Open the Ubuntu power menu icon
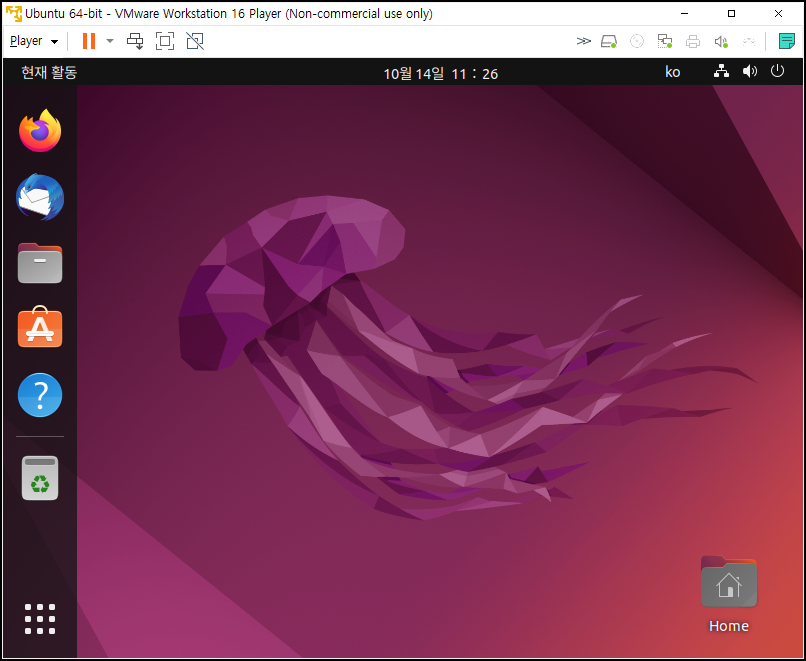Viewport: 806px width, 661px height. tap(777, 71)
